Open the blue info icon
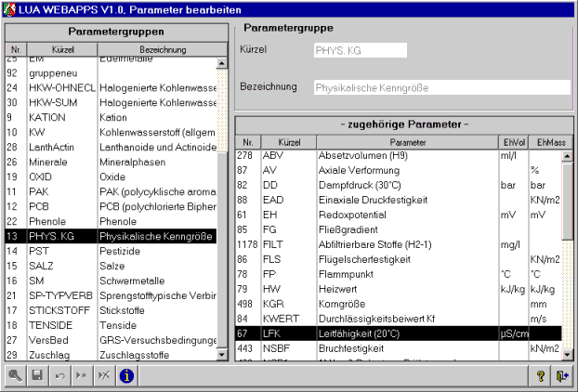 127,375
